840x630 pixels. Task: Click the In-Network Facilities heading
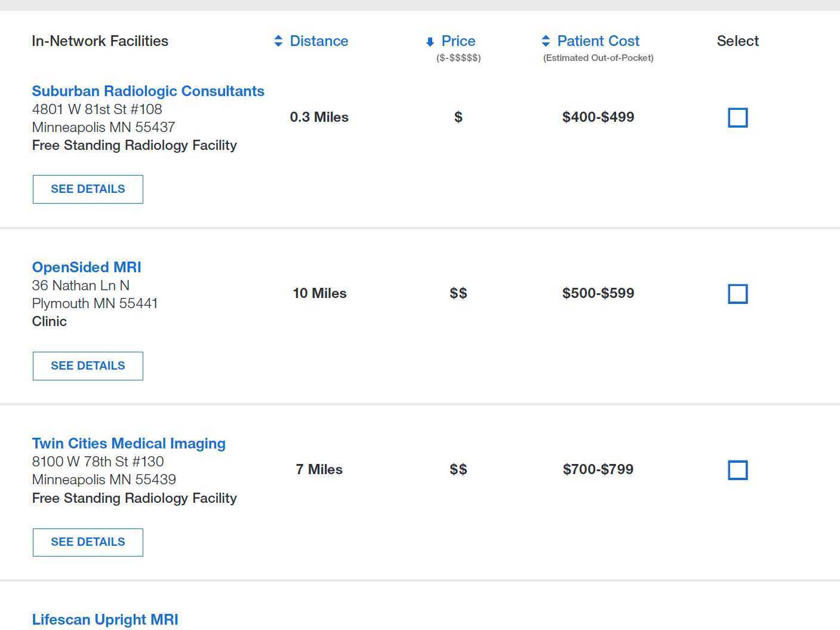100,41
